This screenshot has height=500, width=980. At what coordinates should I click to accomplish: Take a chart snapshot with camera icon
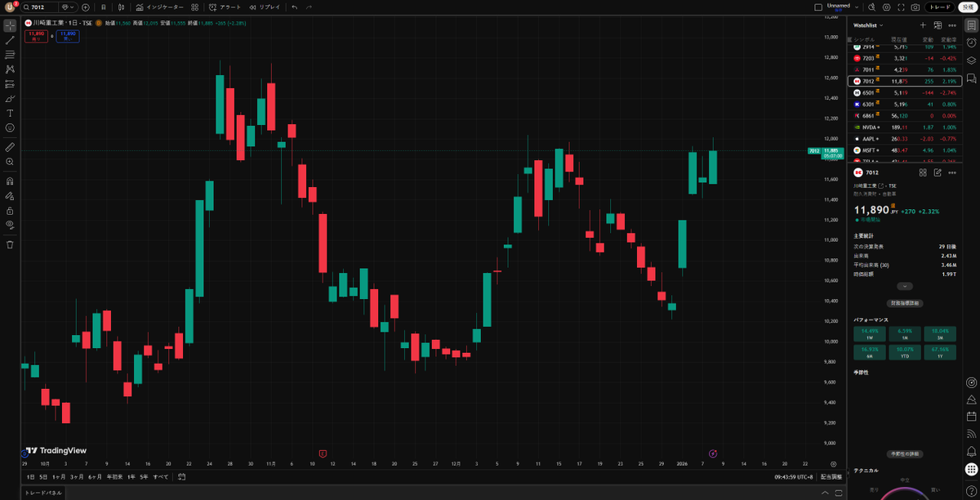[x=915, y=7]
